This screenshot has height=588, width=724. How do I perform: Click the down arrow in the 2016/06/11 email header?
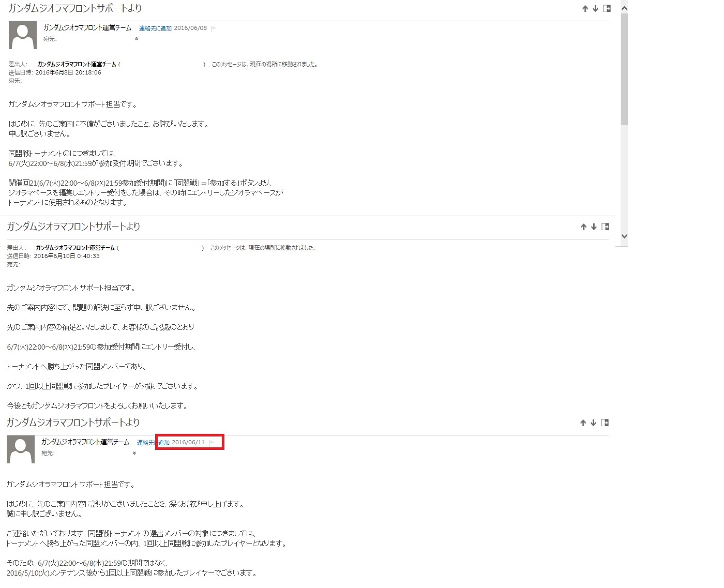point(593,423)
